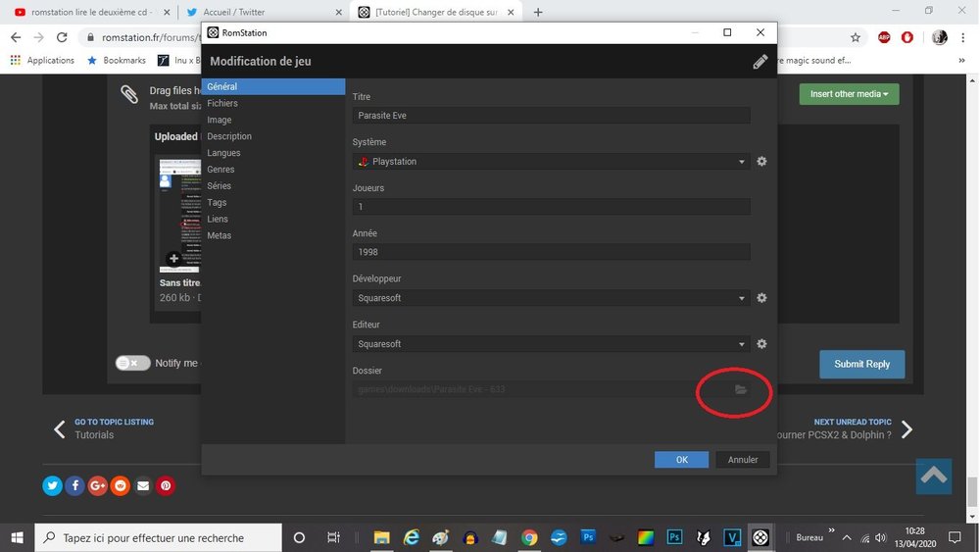Go back in browser history

tap(16, 37)
